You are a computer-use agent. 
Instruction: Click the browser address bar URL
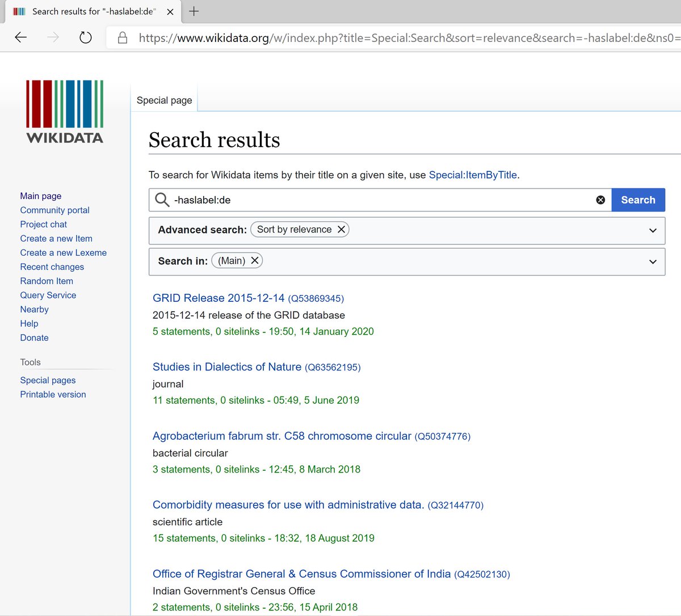point(409,38)
